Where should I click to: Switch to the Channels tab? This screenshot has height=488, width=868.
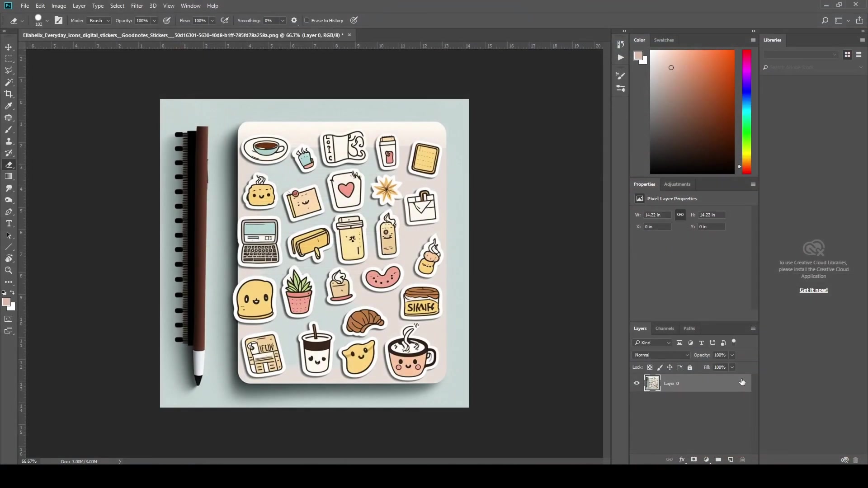coord(665,328)
